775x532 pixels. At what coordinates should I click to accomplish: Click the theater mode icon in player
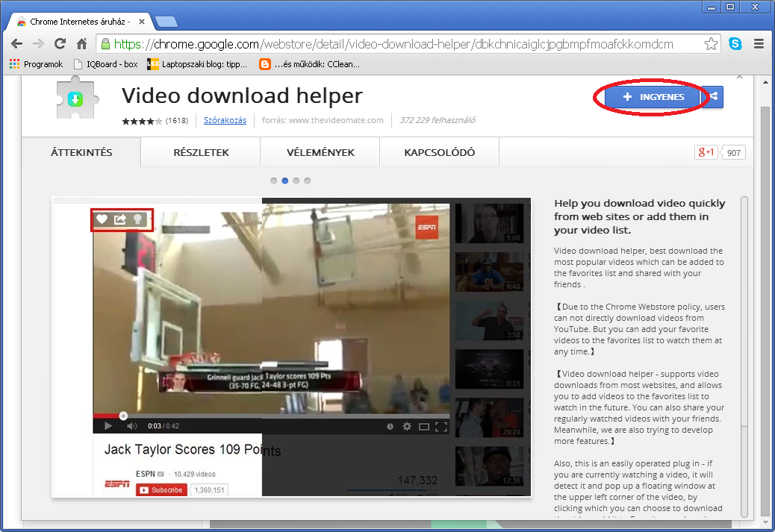pos(424,426)
